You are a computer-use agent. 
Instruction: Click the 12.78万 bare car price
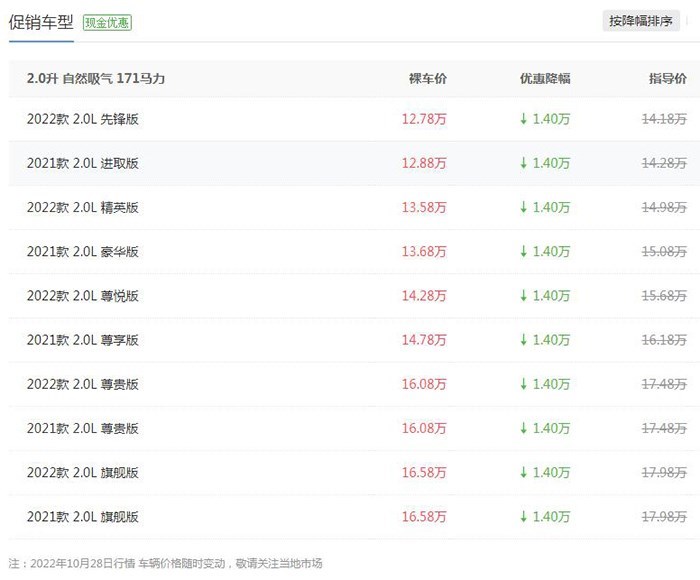click(424, 119)
